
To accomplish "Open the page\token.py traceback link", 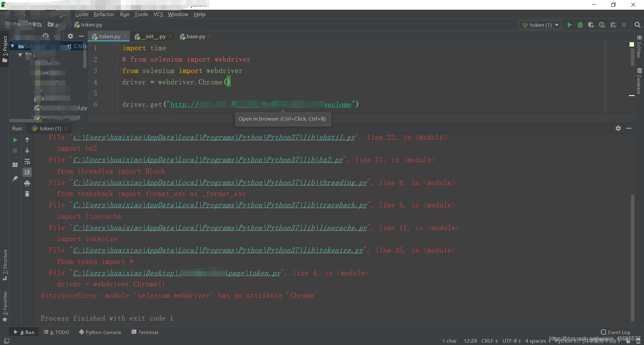I will pos(177,273).
